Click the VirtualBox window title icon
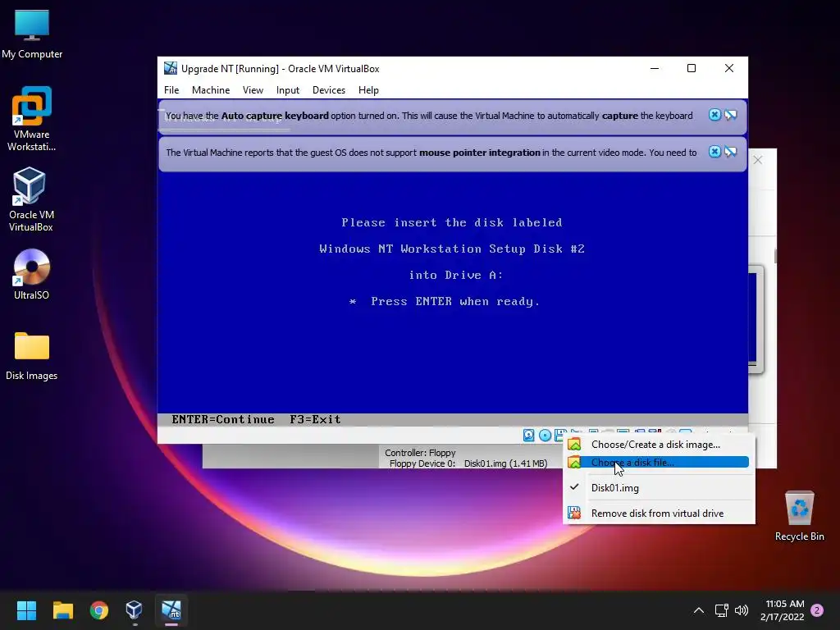 (x=171, y=68)
